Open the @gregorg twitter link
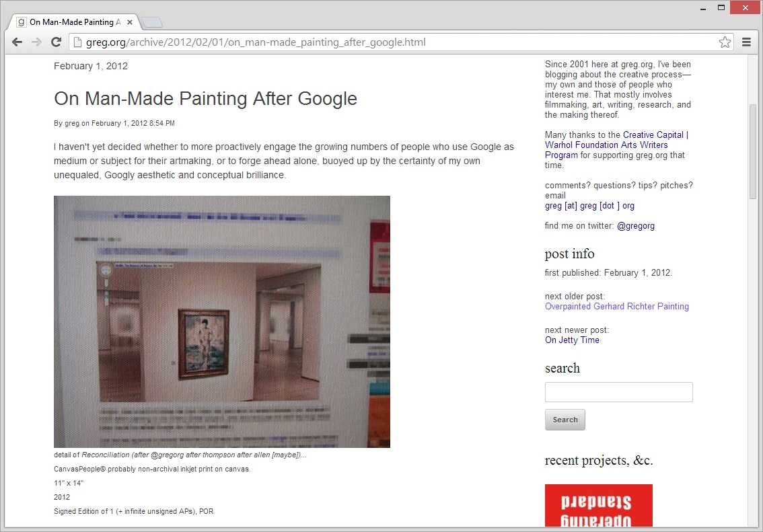The width and height of the screenshot is (763, 532). (636, 226)
